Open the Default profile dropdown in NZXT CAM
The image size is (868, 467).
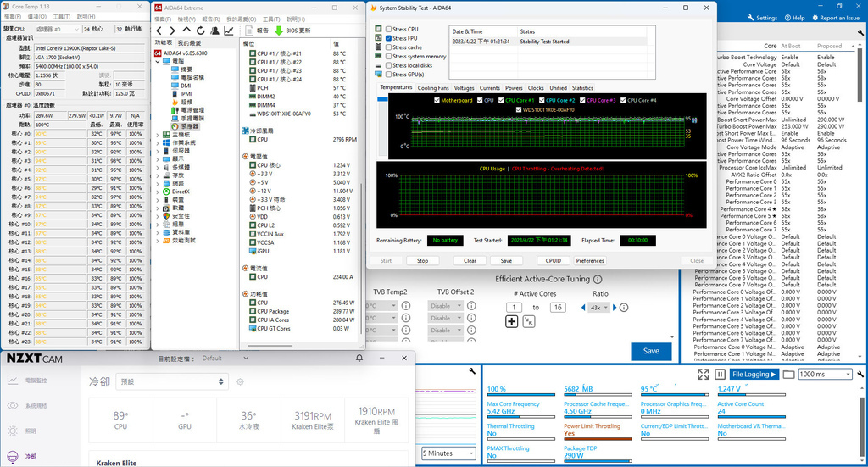click(225, 358)
